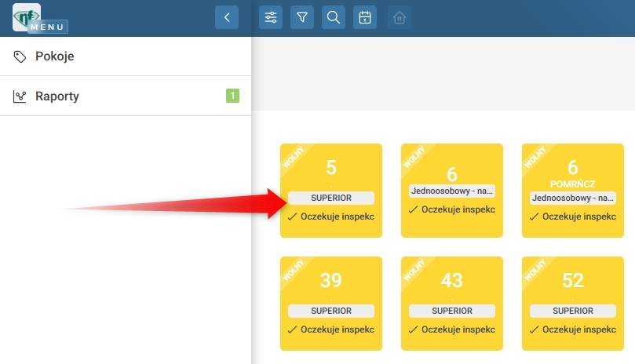
Task: Open the sliders settings icon in toolbar
Action: (x=271, y=17)
